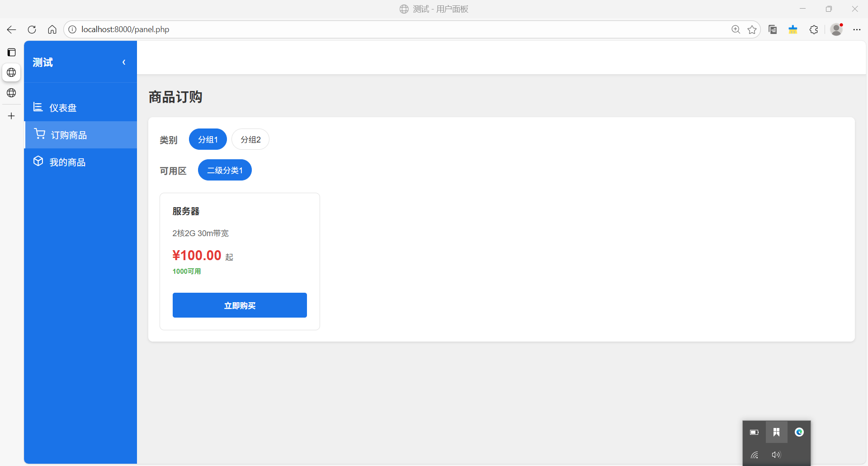The image size is (868, 466).
Task: Open the browser settings ellipsis menu
Action: pyautogui.click(x=857, y=29)
